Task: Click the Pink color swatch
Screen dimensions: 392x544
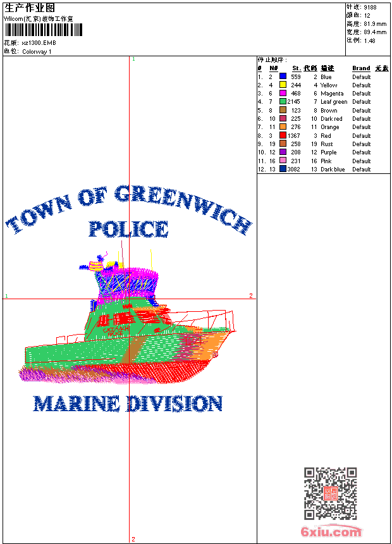Action: [283, 161]
